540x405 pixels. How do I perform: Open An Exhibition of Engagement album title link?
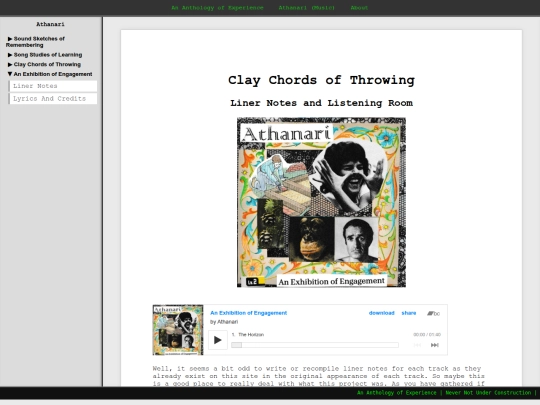(249, 313)
